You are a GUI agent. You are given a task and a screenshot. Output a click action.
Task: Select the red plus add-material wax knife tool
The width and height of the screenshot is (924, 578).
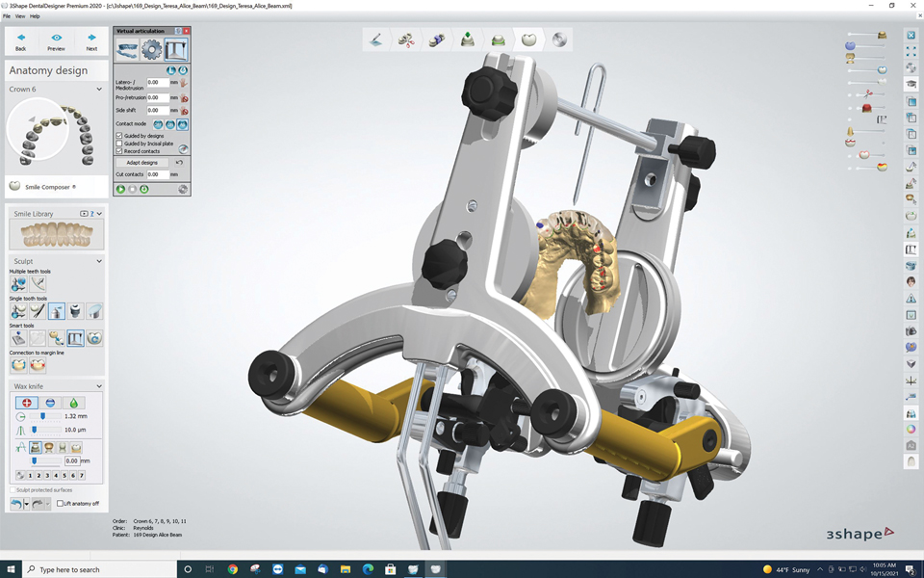(x=27, y=402)
